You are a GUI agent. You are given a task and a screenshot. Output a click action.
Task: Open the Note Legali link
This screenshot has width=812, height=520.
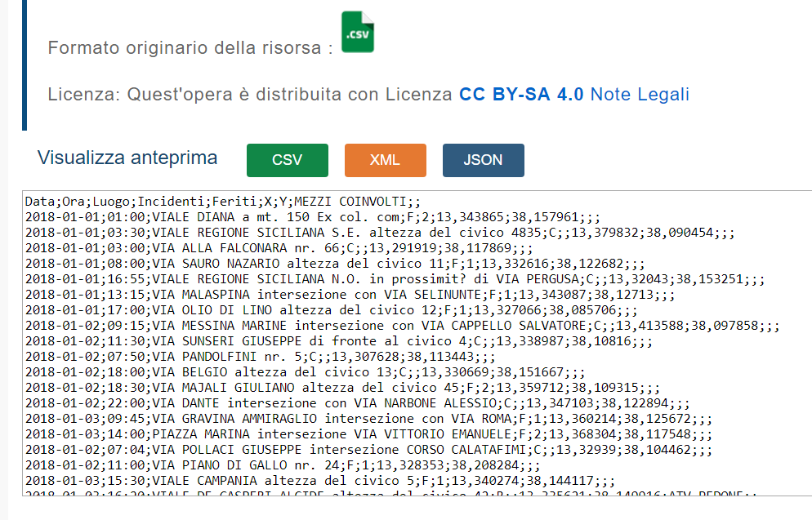point(640,95)
